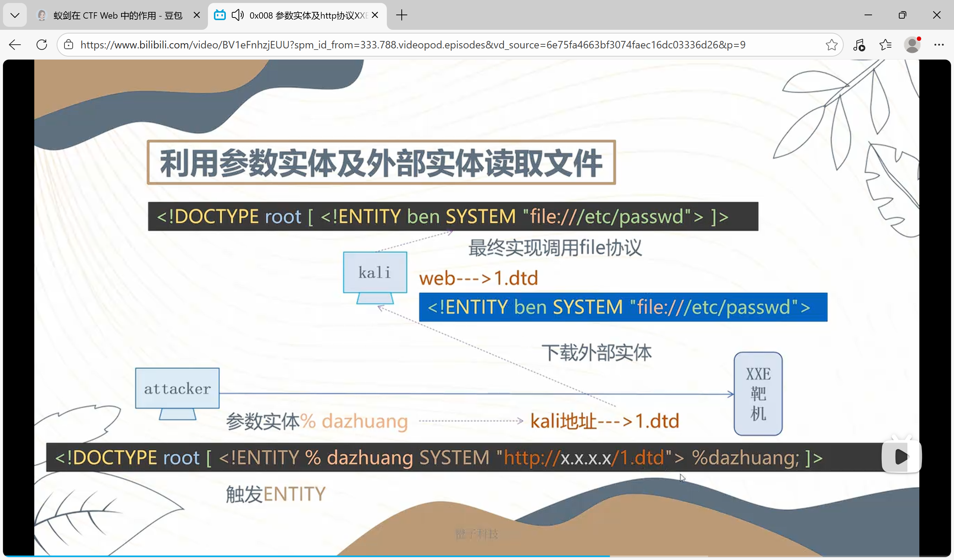Close the 0x008 bilibili video tab

coord(375,15)
